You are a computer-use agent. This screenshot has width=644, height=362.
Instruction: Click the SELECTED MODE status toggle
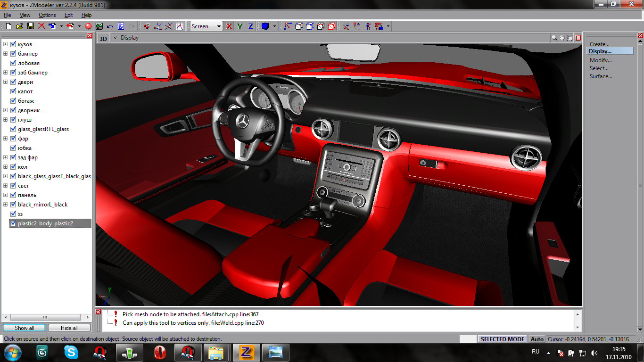pos(503,339)
